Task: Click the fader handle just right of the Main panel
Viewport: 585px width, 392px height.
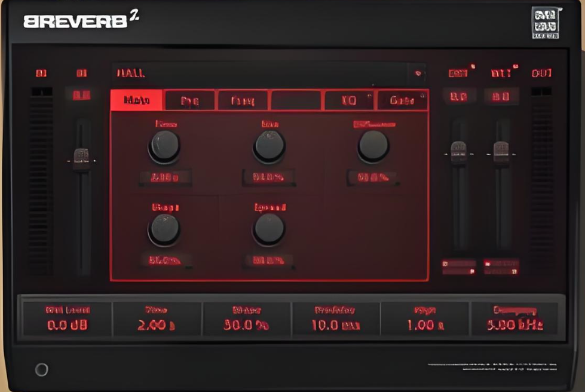Action: [458, 152]
